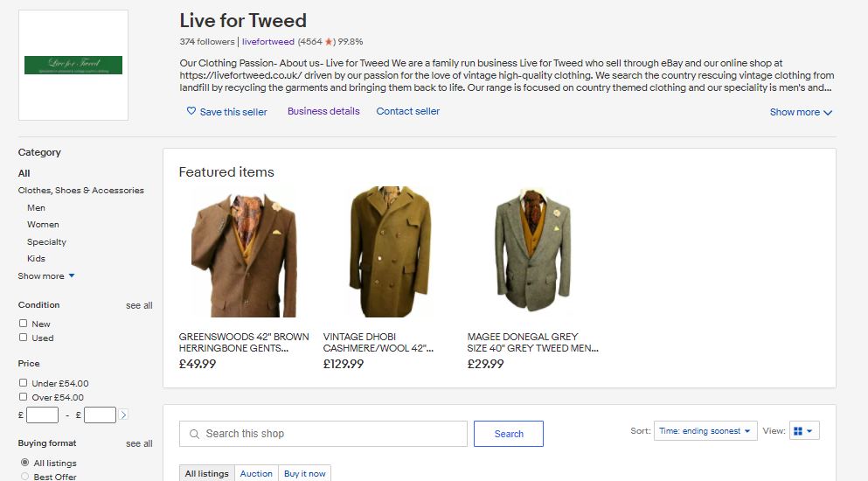Switch to the Auction tab

(256, 474)
